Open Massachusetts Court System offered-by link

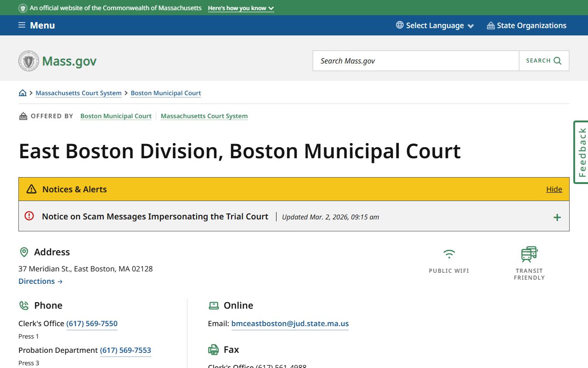204,116
